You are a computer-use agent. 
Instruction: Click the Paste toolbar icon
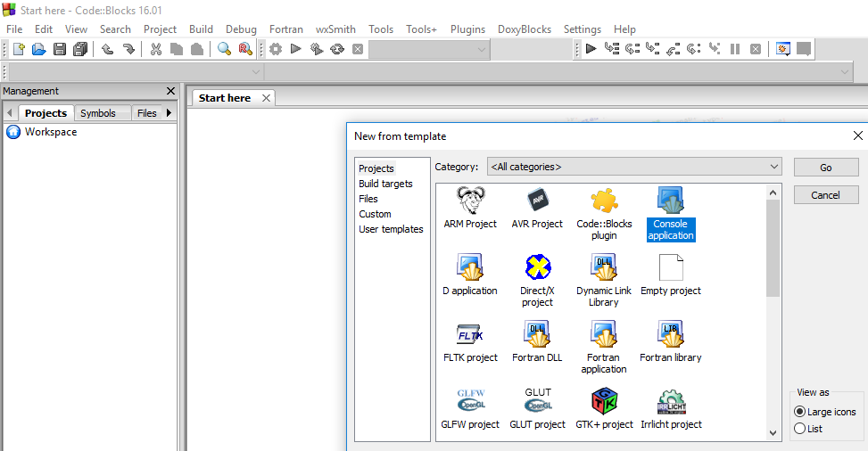[x=197, y=49]
